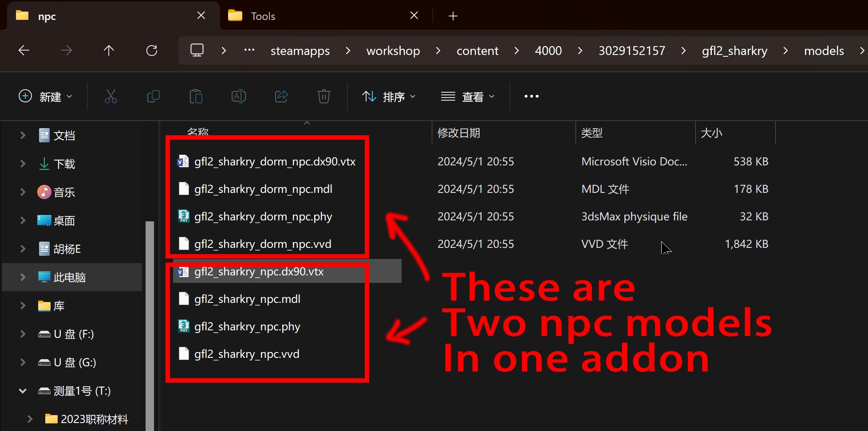Expand the chevron after workshop breadcrumb

pos(438,51)
